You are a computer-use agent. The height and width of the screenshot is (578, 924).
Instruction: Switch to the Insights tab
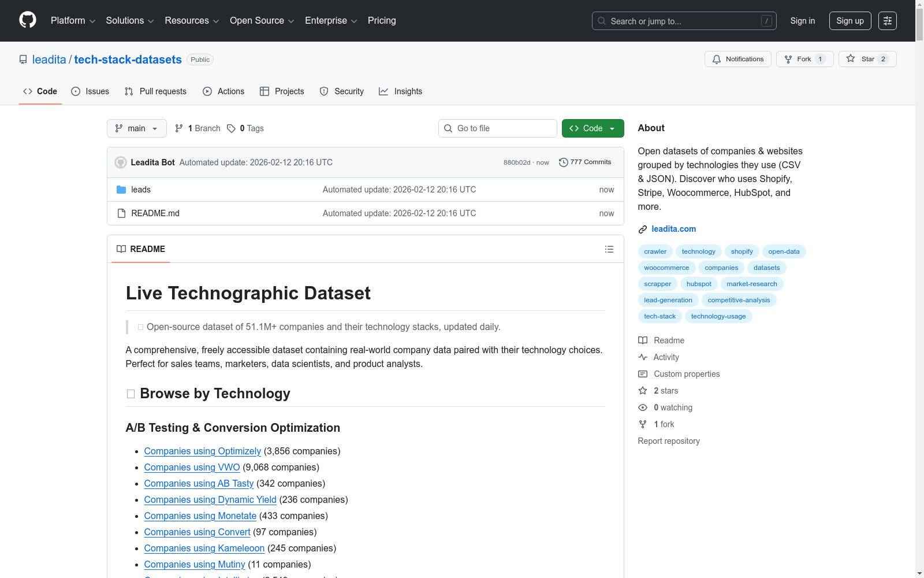(400, 91)
